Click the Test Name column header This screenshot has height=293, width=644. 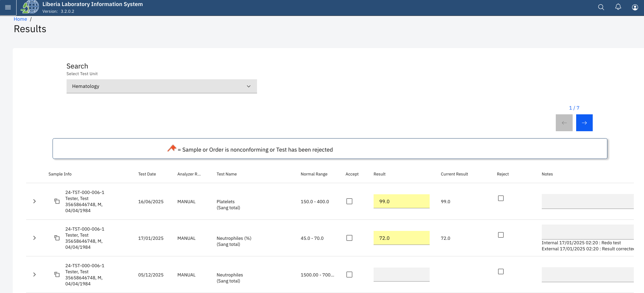[x=227, y=174]
